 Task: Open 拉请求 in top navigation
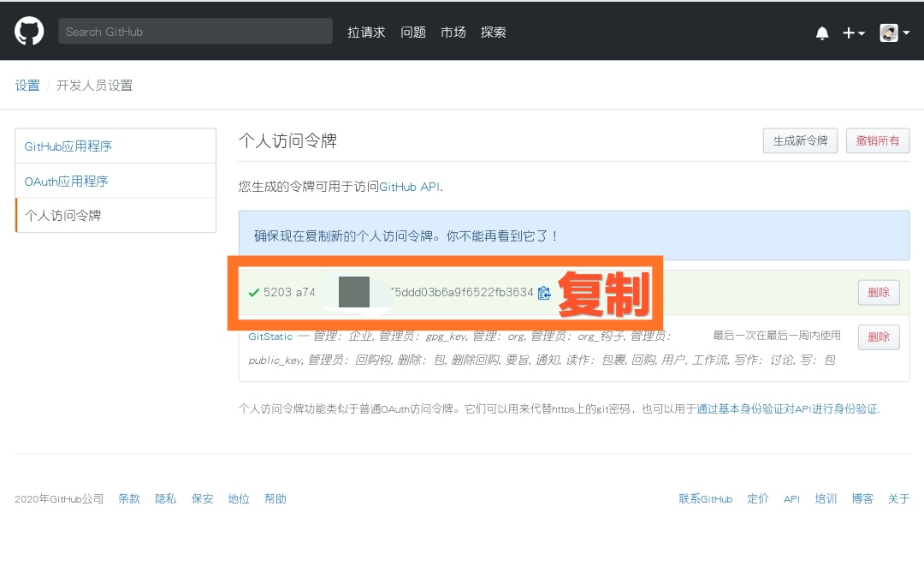tap(366, 33)
